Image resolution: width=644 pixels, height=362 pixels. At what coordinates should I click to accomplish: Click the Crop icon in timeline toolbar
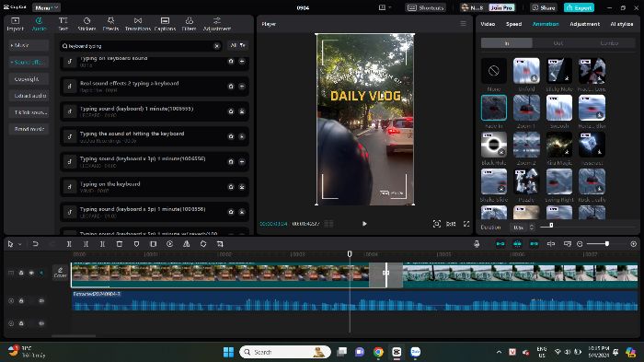point(220,244)
